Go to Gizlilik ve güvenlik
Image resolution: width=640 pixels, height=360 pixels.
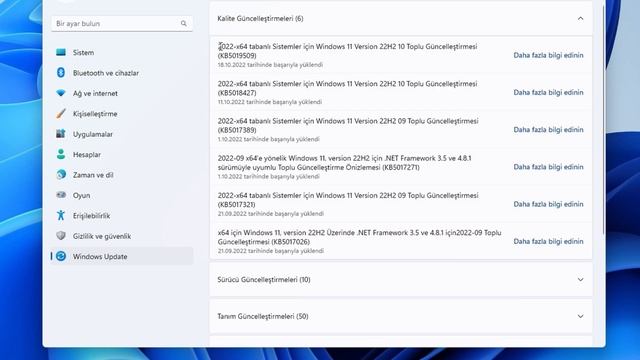point(122,236)
